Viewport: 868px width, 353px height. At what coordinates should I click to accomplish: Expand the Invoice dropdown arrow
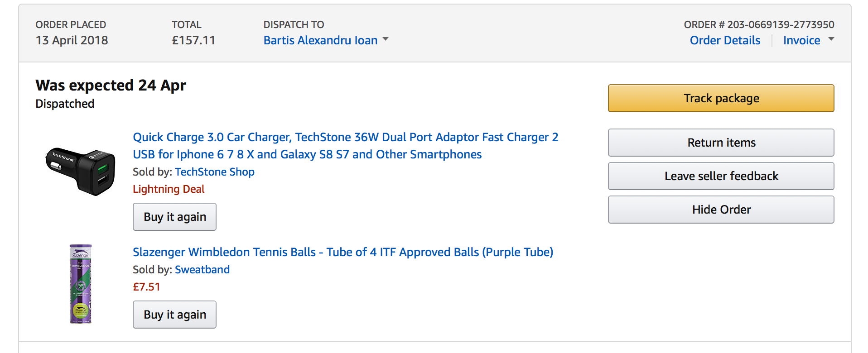pyautogui.click(x=831, y=39)
